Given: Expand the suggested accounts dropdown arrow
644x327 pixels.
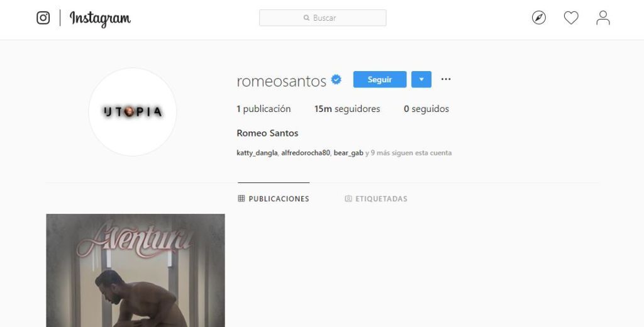Looking at the screenshot, I should coord(421,79).
